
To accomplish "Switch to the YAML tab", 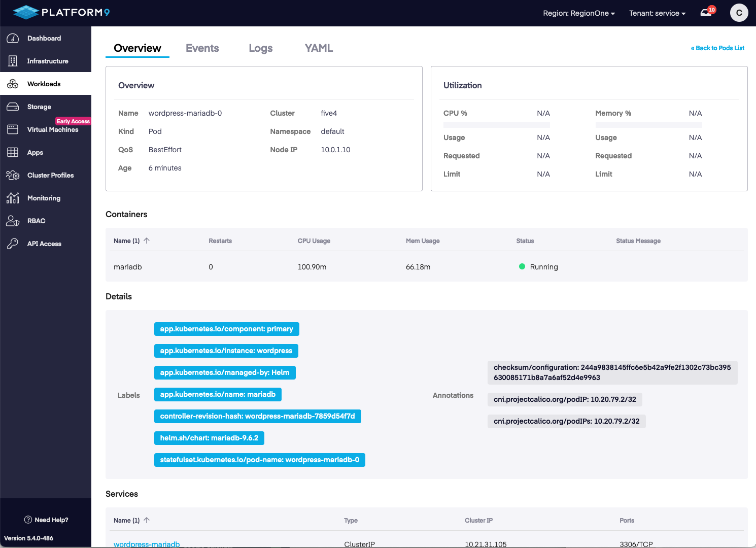I will pyautogui.click(x=319, y=48).
